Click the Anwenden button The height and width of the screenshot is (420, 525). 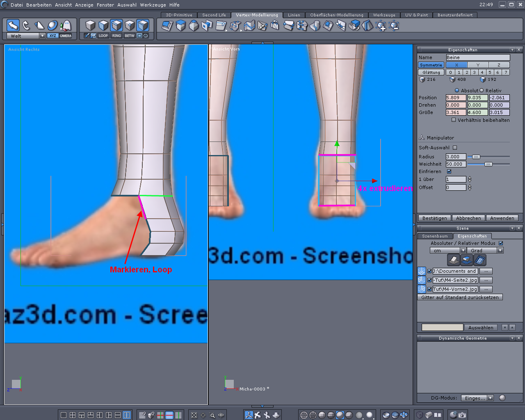pyautogui.click(x=502, y=218)
